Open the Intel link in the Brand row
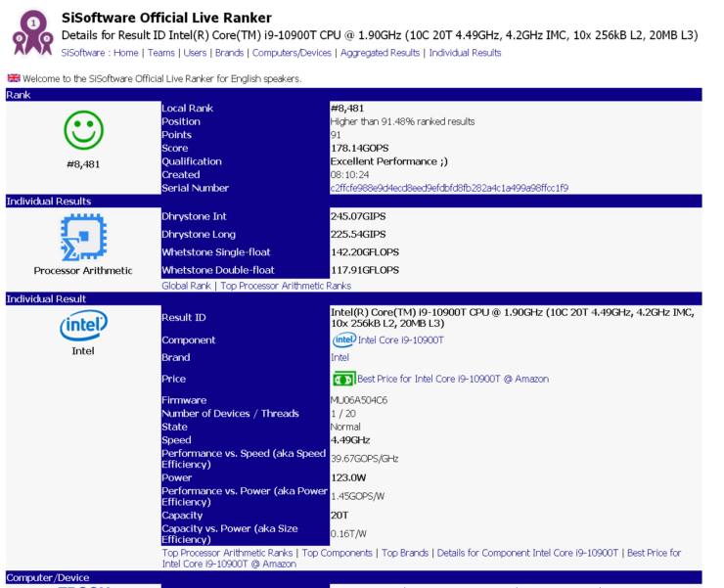The height and width of the screenshot is (588, 724). point(339,357)
